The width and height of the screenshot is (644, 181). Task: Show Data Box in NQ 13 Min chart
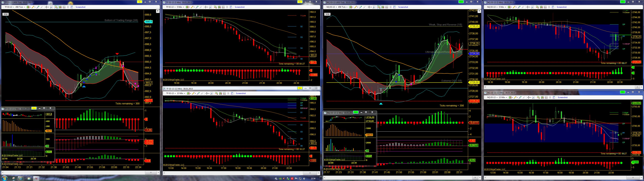tap(533, 97)
